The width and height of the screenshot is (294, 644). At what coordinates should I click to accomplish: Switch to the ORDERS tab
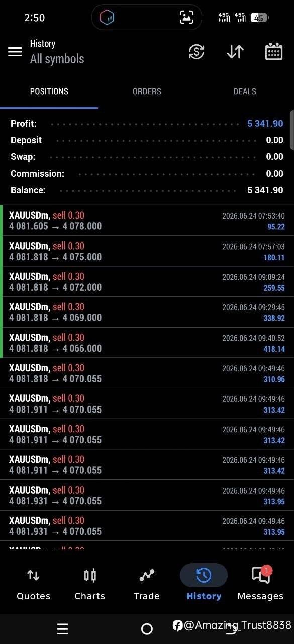(147, 91)
